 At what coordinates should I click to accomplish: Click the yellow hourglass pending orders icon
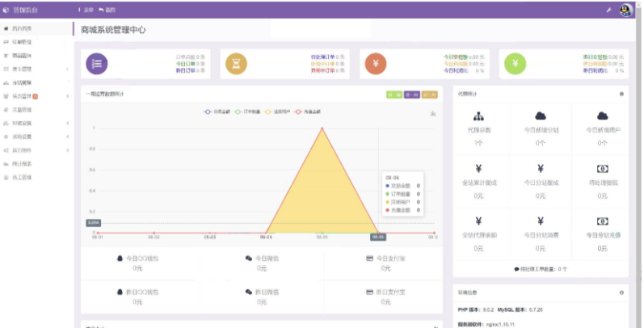[x=237, y=64]
